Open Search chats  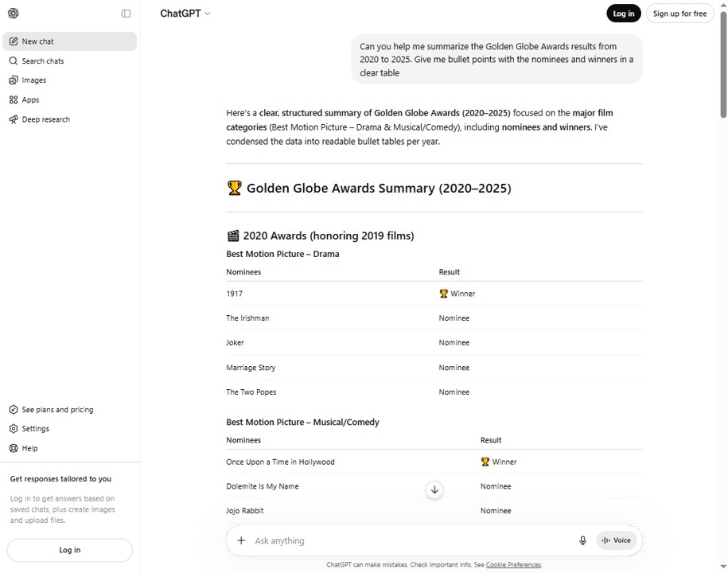pyautogui.click(x=70, y=60)
